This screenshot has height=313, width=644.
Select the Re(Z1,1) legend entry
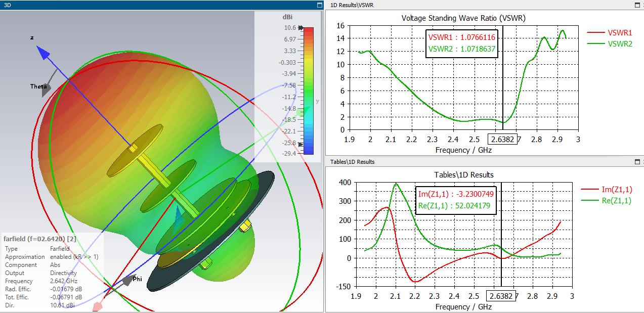[607, 201]
